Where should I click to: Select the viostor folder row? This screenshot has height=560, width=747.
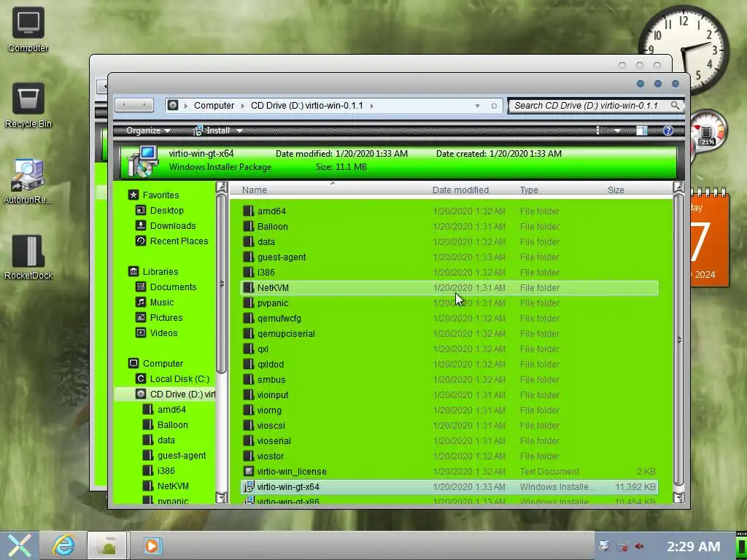click(x=449, y=456)
